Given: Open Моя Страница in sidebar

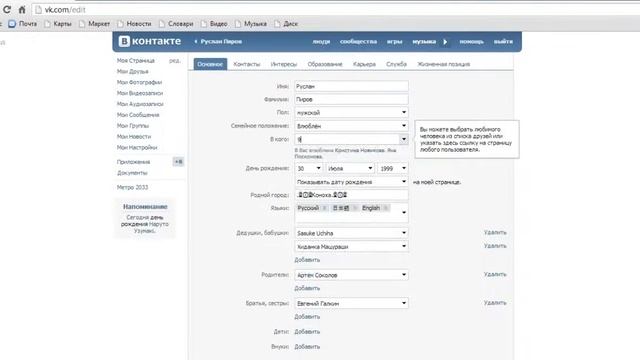Looking at the screenshot, I should pyautogui.click(x=136, y=60).
